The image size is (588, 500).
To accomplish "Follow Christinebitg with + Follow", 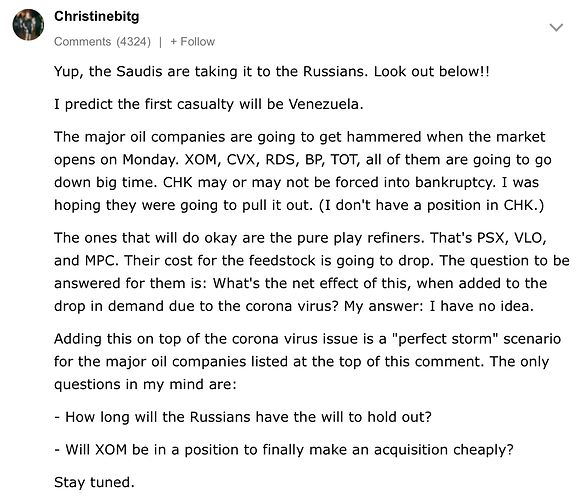I will pyautogui.click(x=192, y=41).
